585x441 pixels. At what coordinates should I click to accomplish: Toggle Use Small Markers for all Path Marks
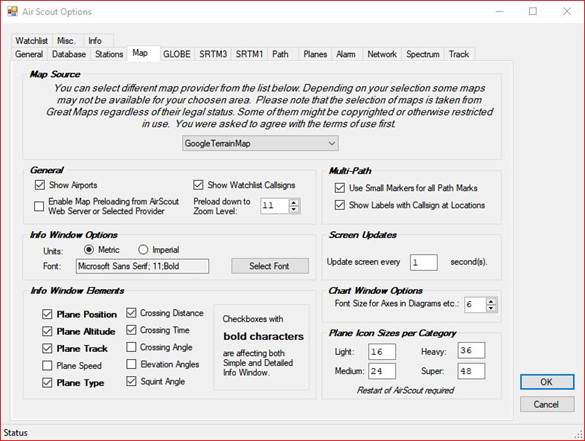coord(340,188)
